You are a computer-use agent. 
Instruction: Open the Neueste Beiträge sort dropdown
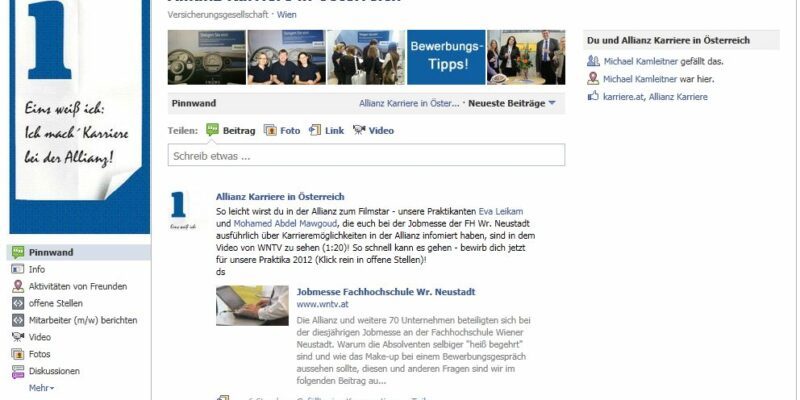point(512,103)
